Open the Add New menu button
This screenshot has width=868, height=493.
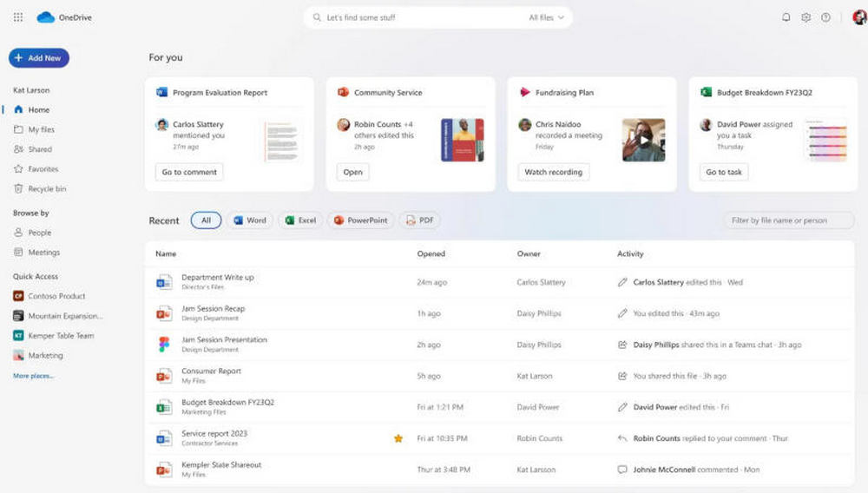tap(39, 57)
